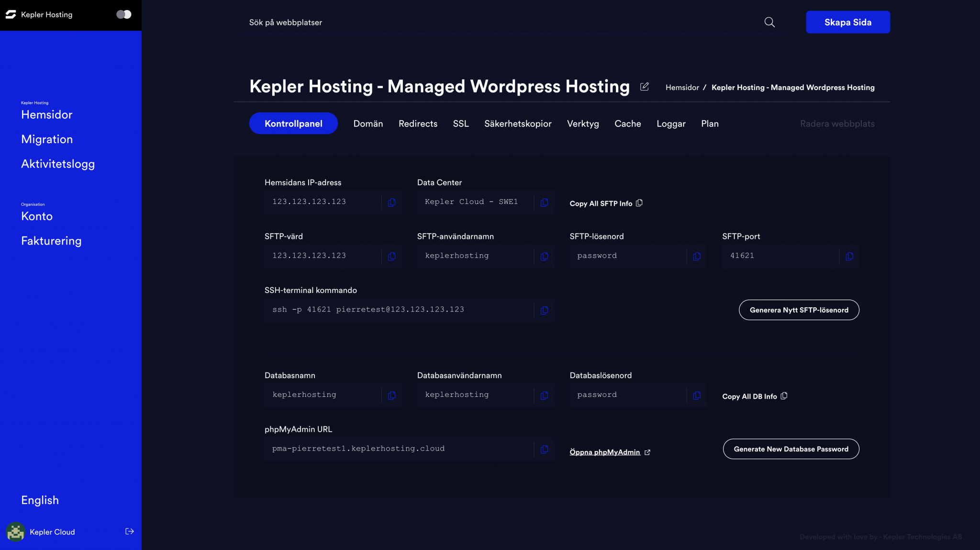Copy the database password
This screenshot has height=550, width=980.
(x=697, y=395)
